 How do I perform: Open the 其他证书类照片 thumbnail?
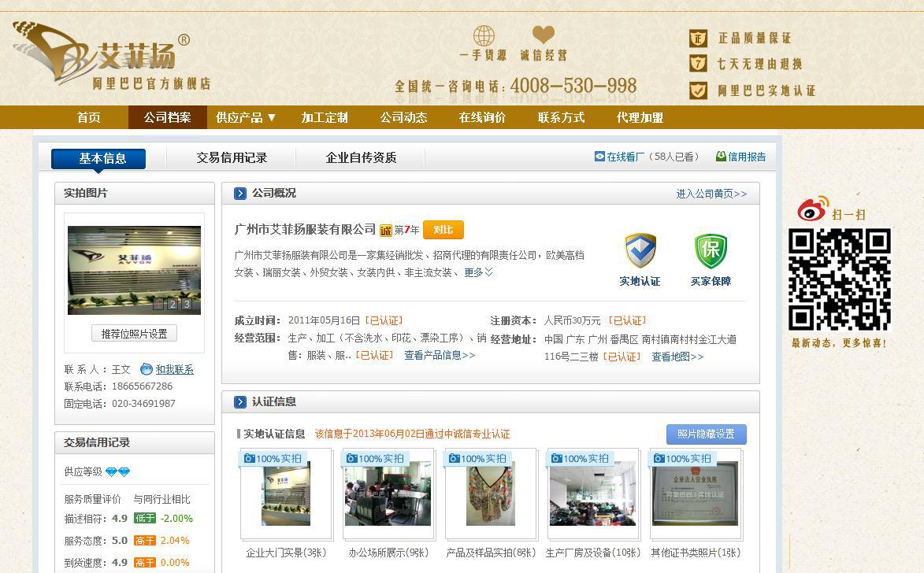pos(696,494)
